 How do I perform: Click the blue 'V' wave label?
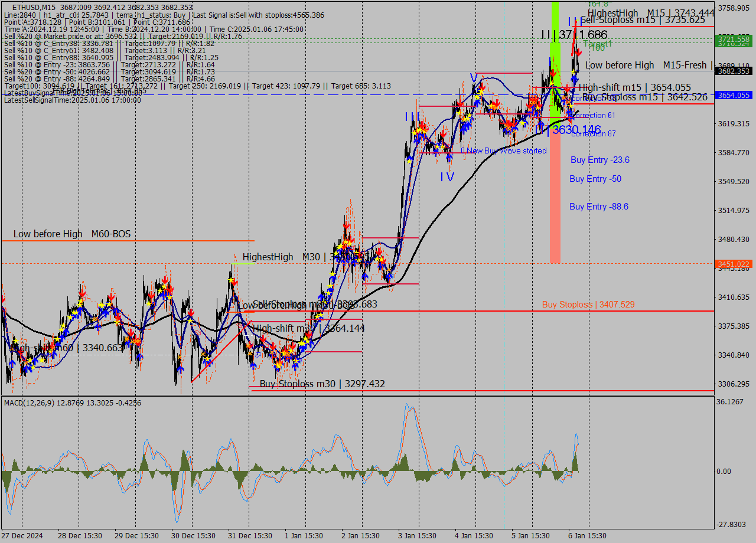(474, 78)
